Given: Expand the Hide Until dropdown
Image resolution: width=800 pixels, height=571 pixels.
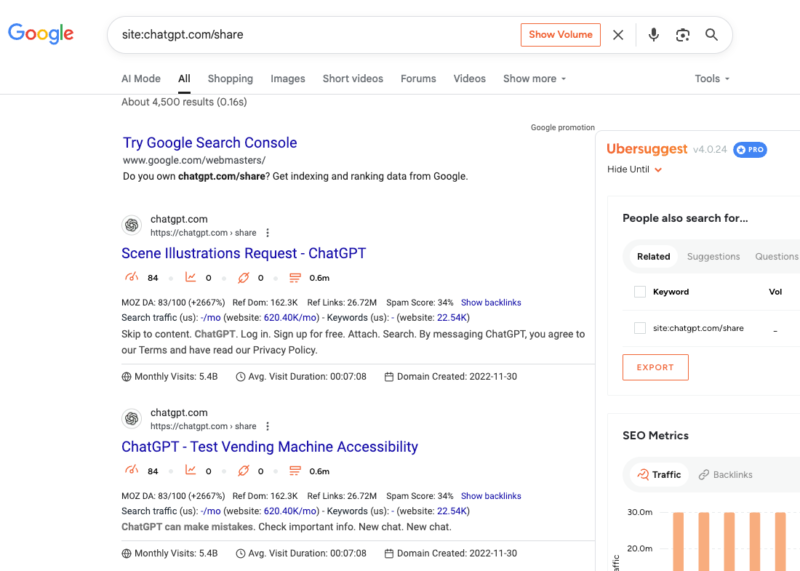Looking at the screenshot, I should tap(634, 170).
